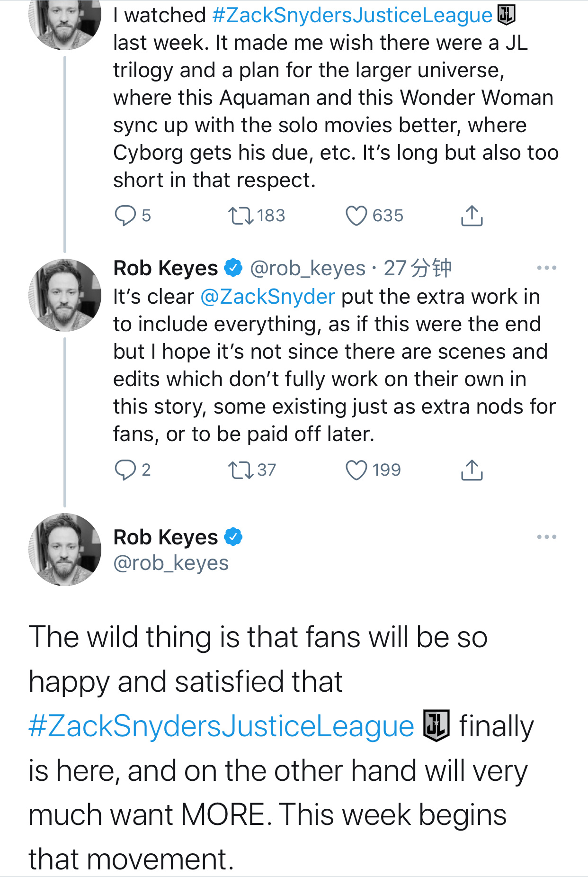Retweet the tweet with 183 retweets
The height and width of the screenshot is (877, 588).
pos(241,216)
